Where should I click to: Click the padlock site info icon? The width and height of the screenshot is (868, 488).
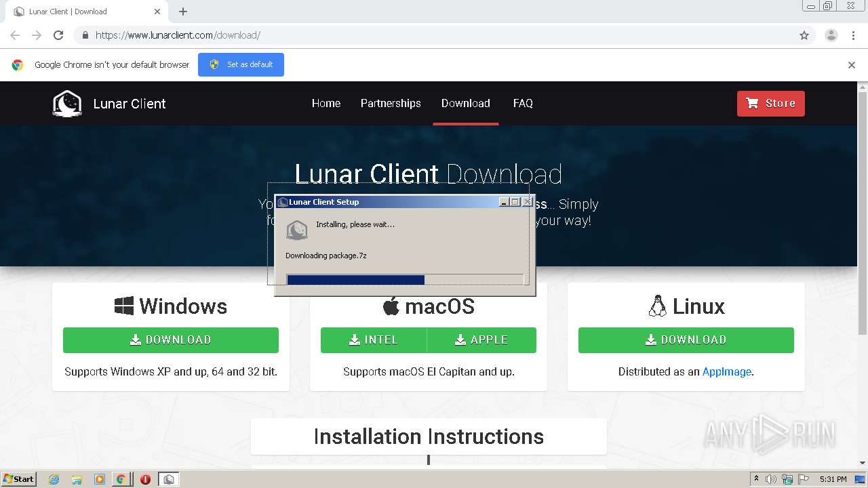85,35
